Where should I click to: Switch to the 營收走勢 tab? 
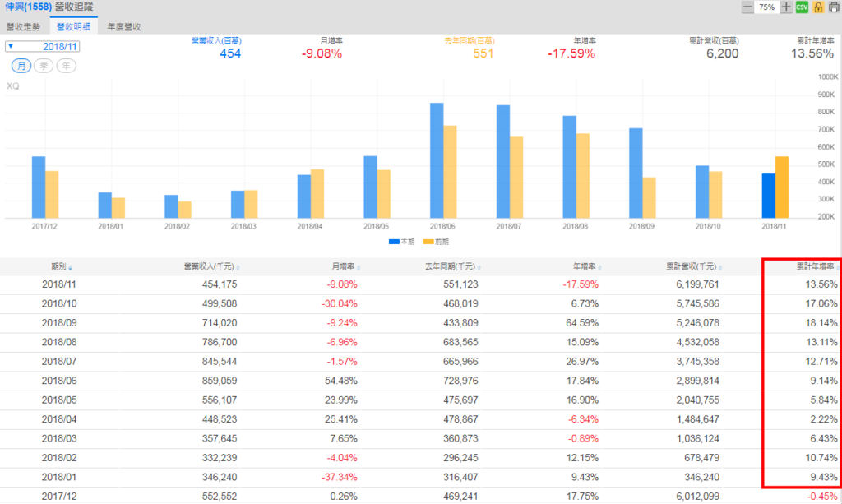coord(23,27)
